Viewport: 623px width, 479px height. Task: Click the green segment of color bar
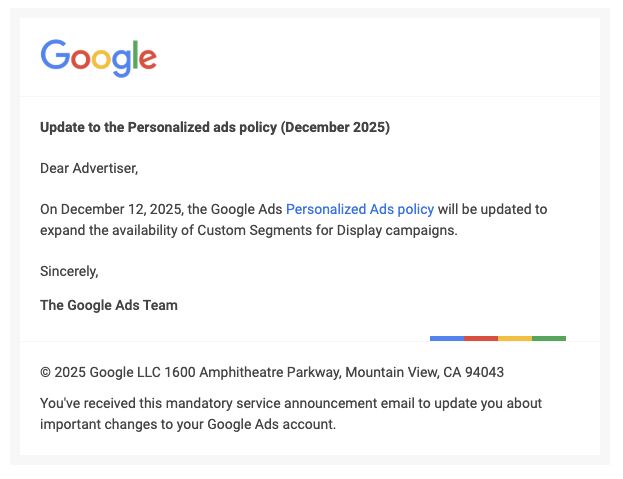(x=549, y=338)
